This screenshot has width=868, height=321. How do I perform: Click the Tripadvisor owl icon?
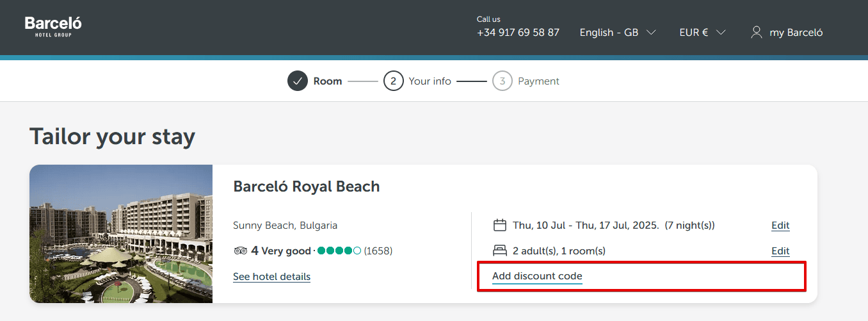coord(240,251)
